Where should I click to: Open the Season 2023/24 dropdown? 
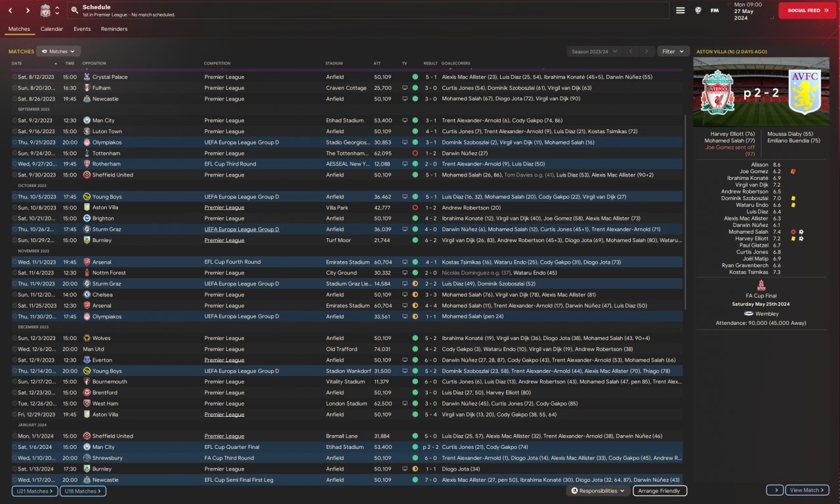pyautogui.click(x=594, y=51)
